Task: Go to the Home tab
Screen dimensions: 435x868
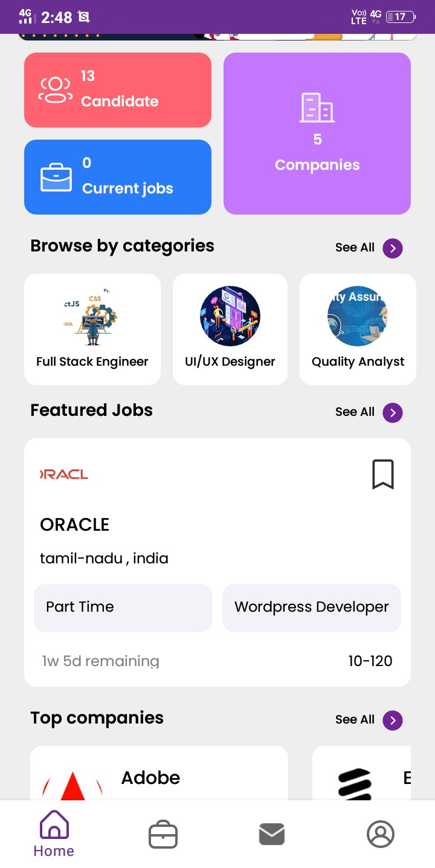Action: (x=54, y=834)
